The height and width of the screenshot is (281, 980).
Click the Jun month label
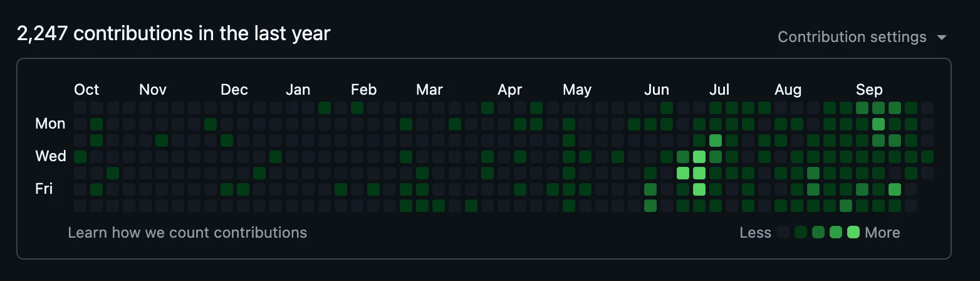657,90
